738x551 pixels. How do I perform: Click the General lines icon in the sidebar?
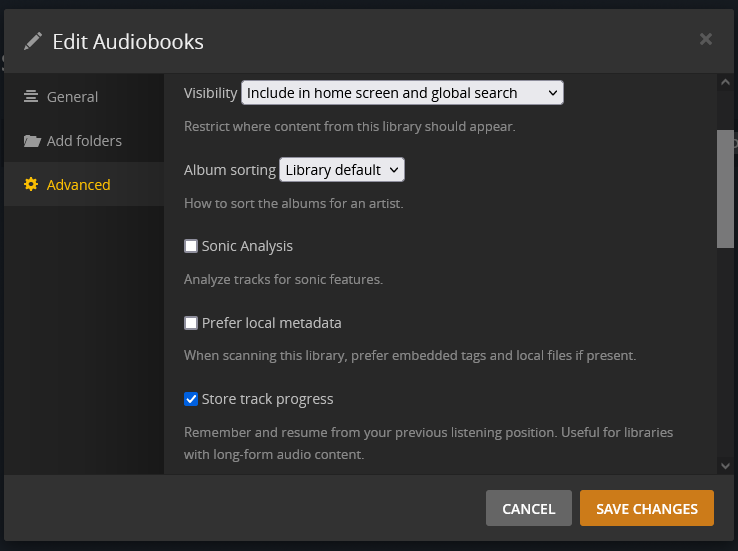(x=31, y=97)
